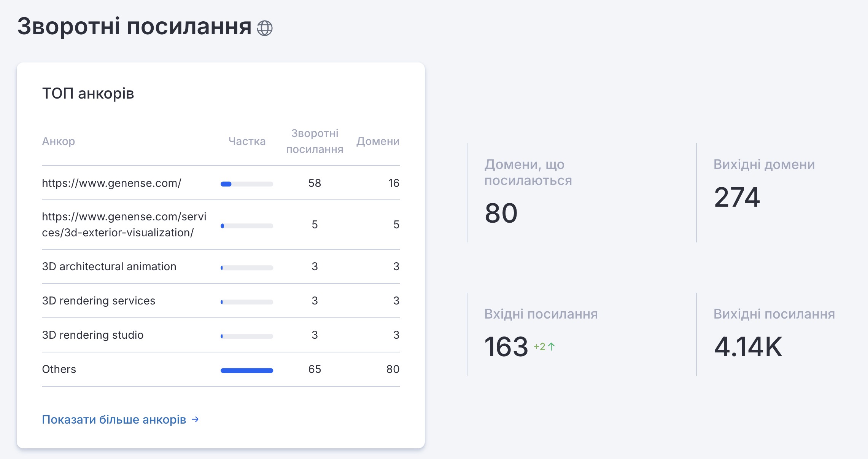Click the 274 Вихідні домени value

[x=737, y=197]
